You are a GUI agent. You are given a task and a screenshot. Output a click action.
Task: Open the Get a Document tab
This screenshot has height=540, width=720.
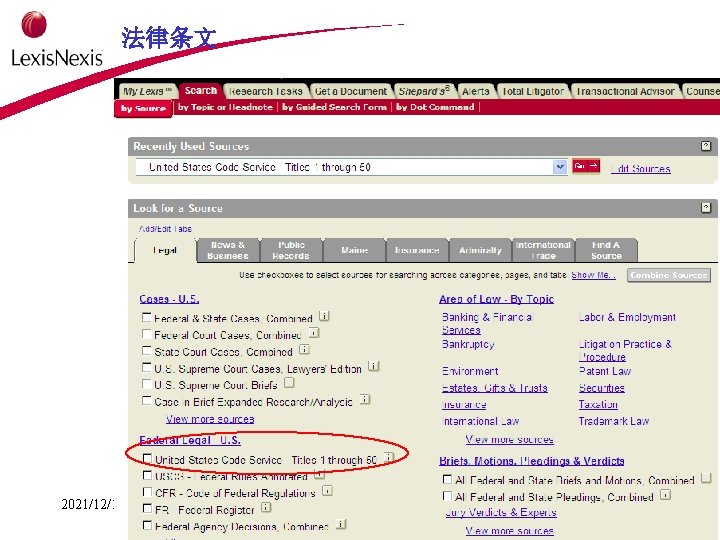[x=351, y=91]
